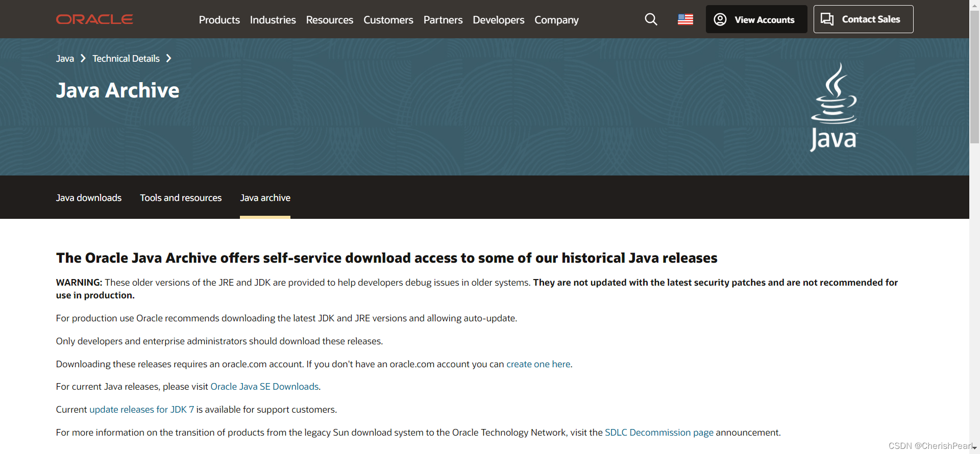The image size is (980, 454).
Task: Go to Technical Details breadcrumb link
Action: 126,59
